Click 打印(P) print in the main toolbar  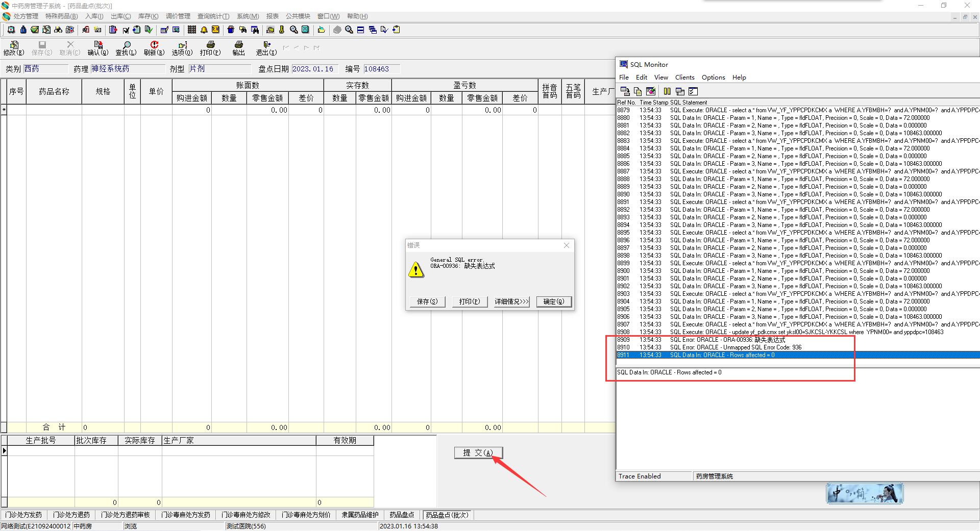(x=210, y=48)
